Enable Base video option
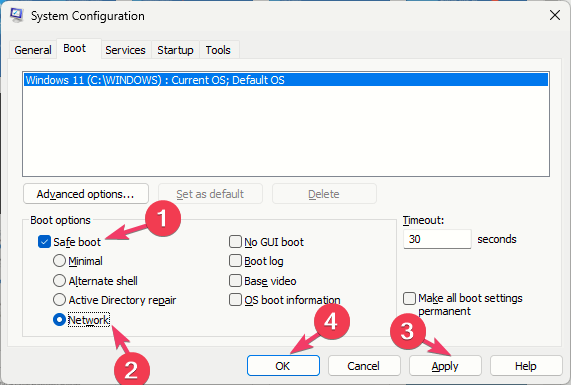 [235, 281]
